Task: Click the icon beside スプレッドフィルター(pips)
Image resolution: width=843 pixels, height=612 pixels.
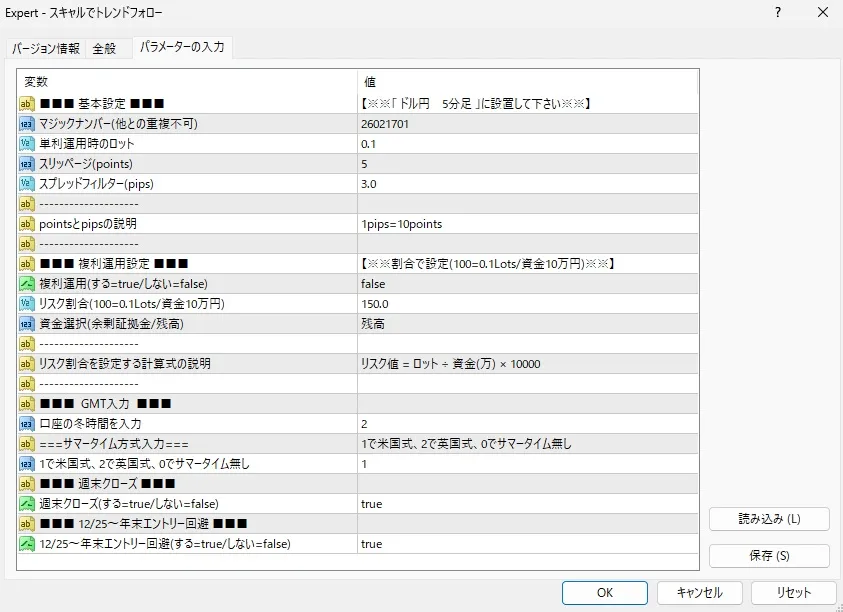Action: pyautogui.click(x=27, y=184)
